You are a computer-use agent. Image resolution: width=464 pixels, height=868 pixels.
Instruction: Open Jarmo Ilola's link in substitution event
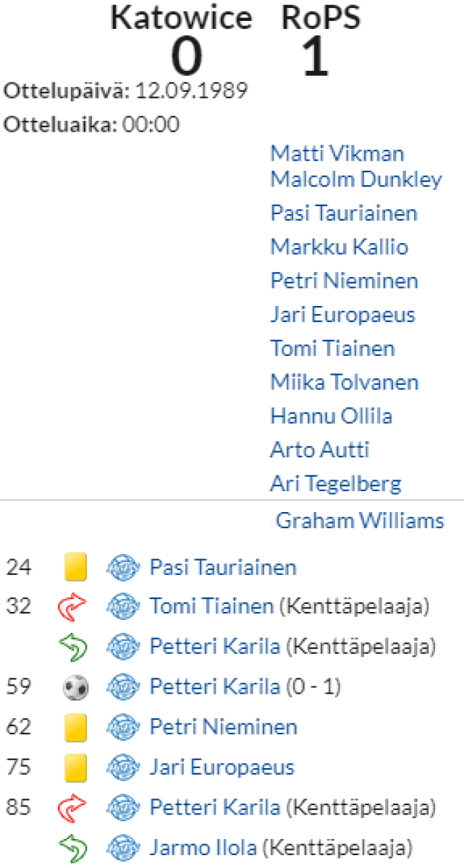pyautogui.click(x=203, y=846)
